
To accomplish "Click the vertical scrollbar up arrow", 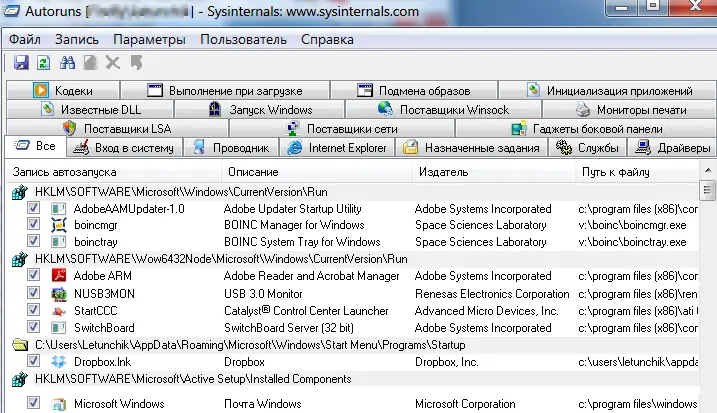I will click(x=708, y=171).
